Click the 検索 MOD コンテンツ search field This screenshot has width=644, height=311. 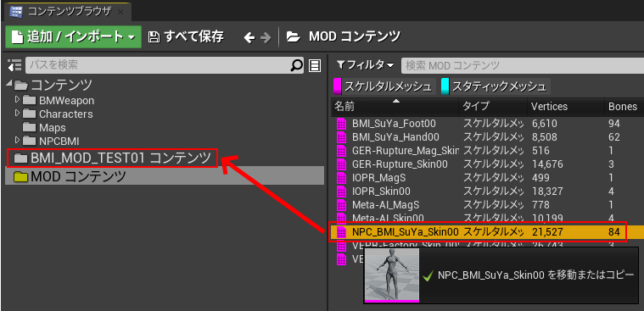click(x=523, y=64)
